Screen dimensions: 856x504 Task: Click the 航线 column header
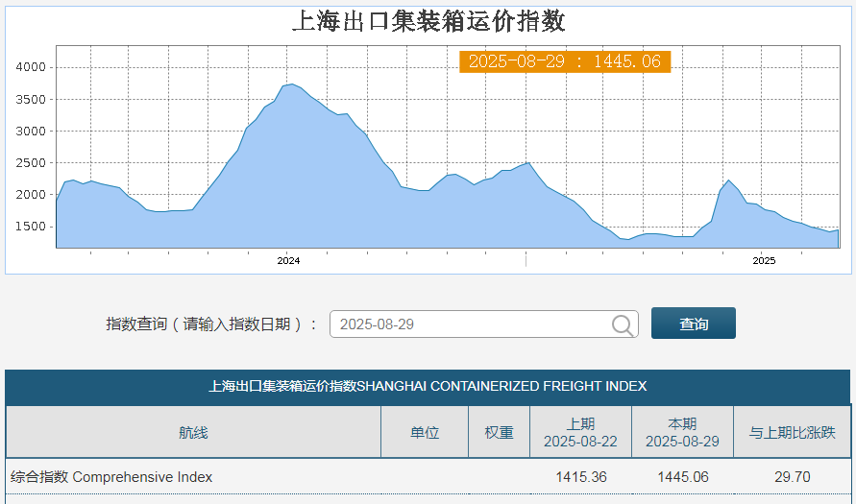(193, 433)
